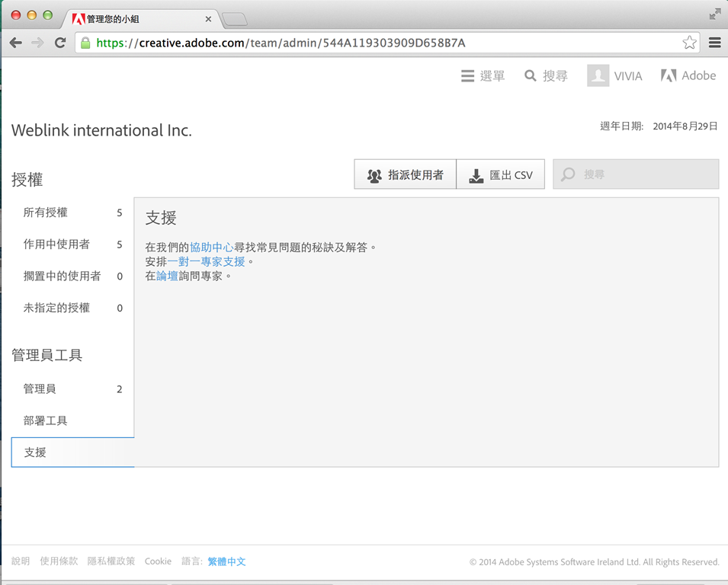This screenshot has height=585, width=728.
Task: Click the 匯出 CSV button
Action: 501,174
